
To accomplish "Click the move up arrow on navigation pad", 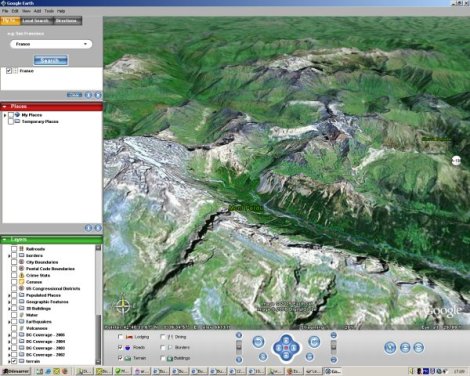I will (286, 340).
